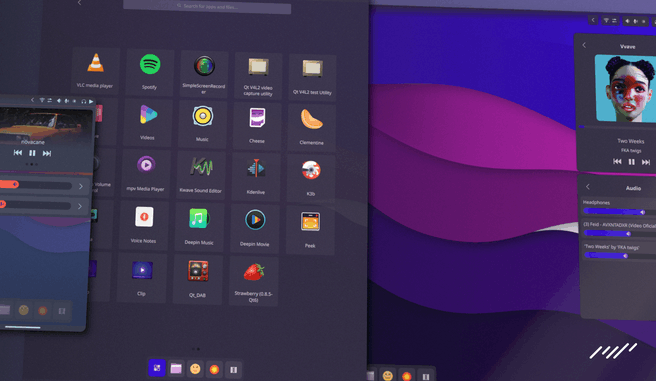
Task: Open the file manager in the dock
Action: point(176,368)
